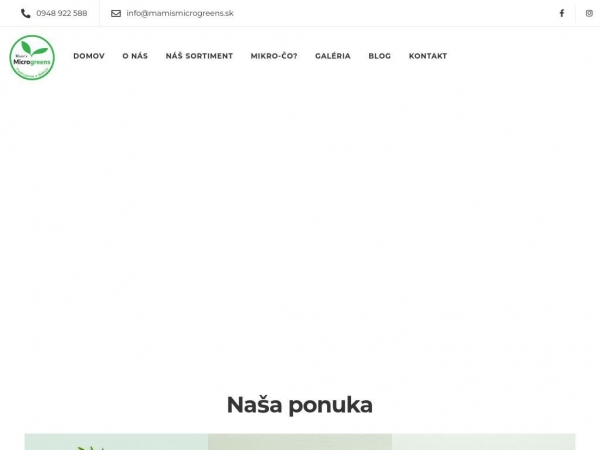Viewport: 600px width, 450px height.
Task: Click the Mami's Microgreens logo
Action: coord(32,57)
